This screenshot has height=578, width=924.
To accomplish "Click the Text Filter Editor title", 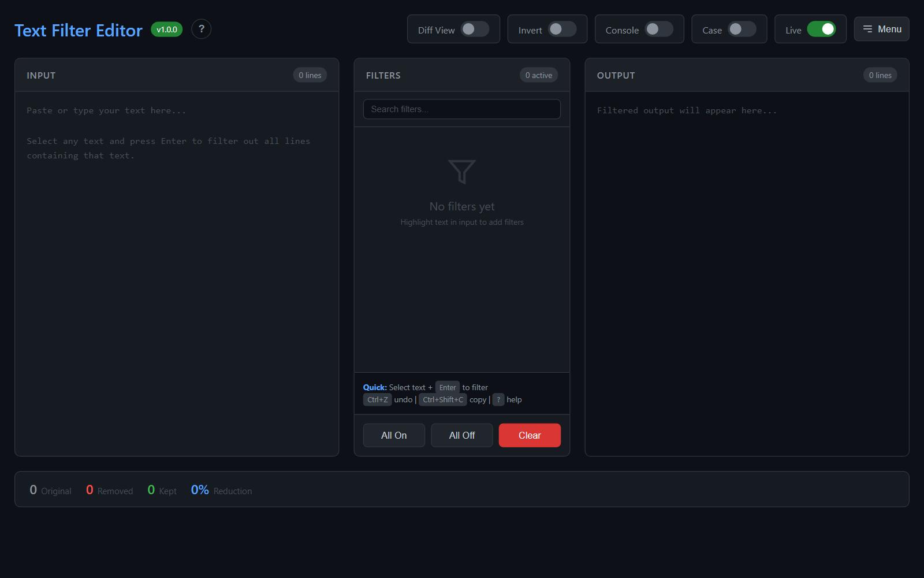I will point(79,30).
